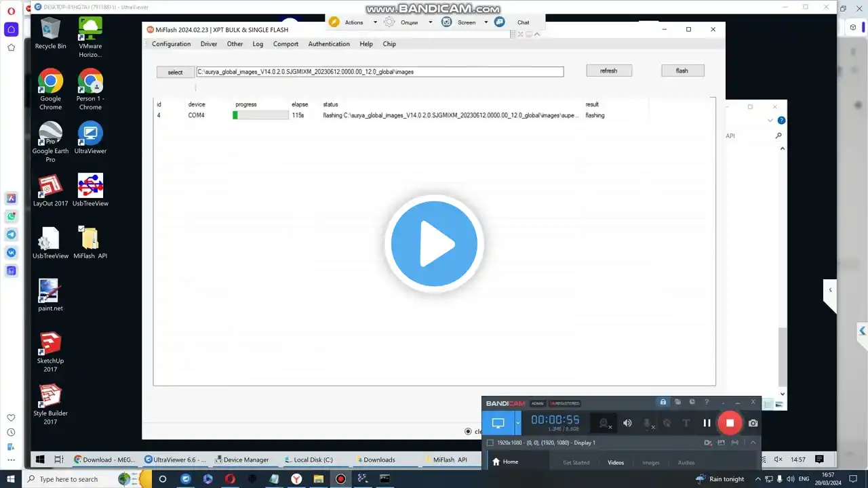
Task: Click the flash button
Action: point(682,70)
